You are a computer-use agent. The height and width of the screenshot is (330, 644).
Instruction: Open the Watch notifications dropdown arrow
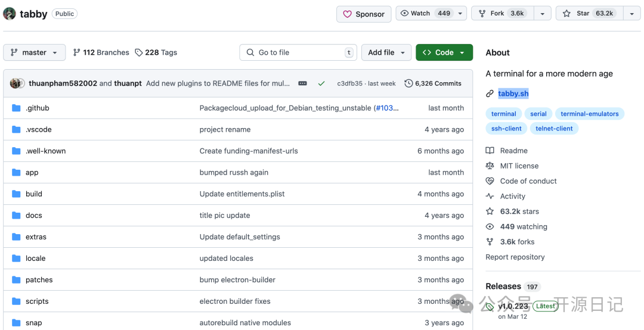point(460,13)
